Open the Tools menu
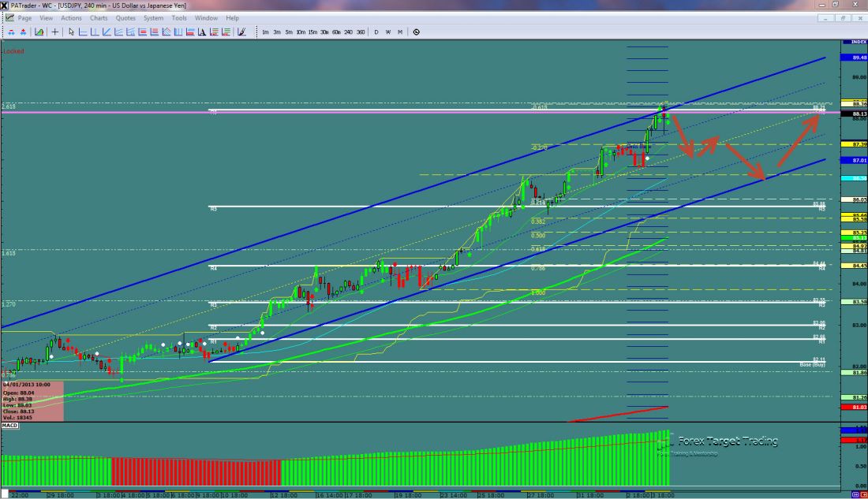Screen dimensions: 868x499 [179, 17]
